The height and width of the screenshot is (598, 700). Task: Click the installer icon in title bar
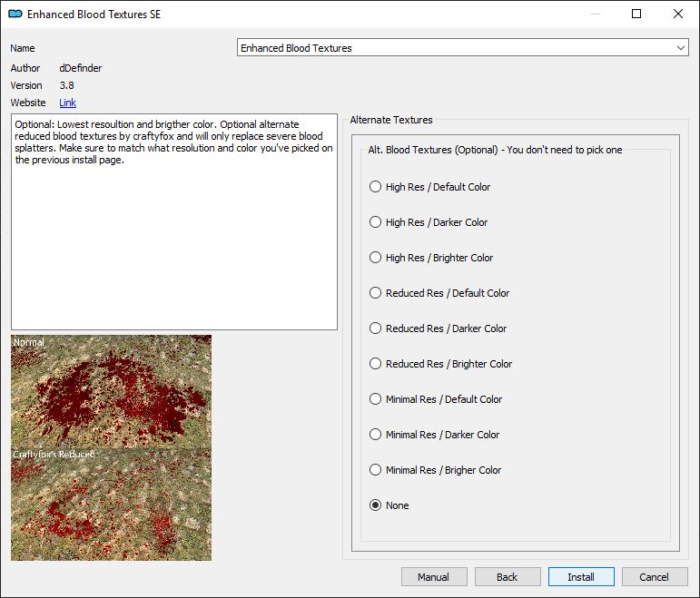15,15
